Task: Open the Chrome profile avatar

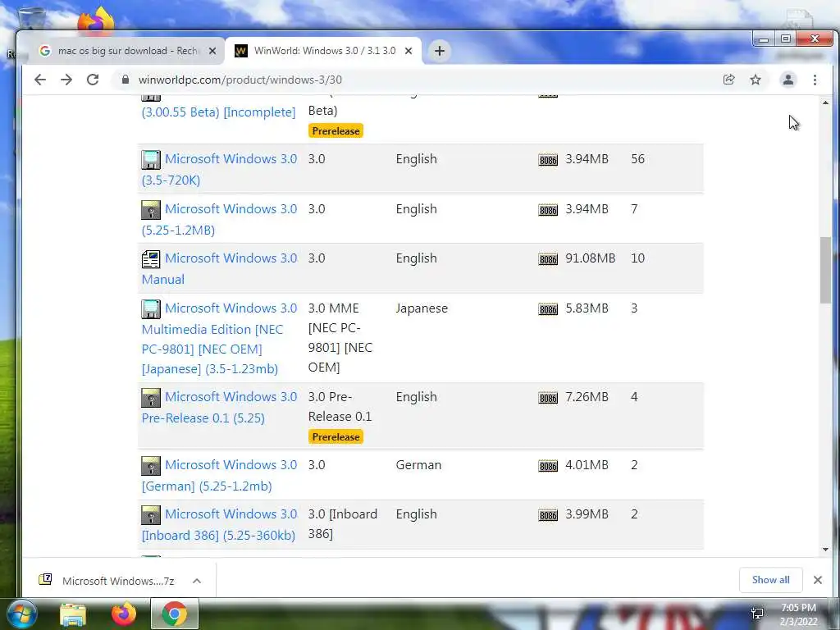Action: pos(788,80)
